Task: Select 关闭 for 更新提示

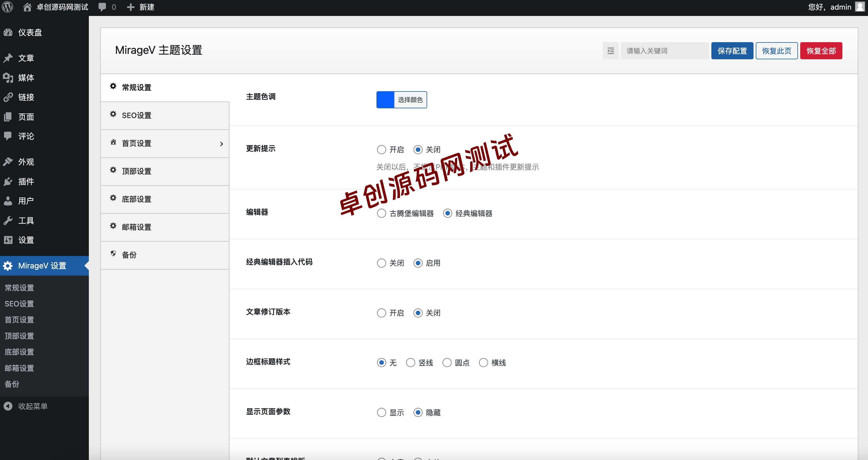Action: [418, 149]
